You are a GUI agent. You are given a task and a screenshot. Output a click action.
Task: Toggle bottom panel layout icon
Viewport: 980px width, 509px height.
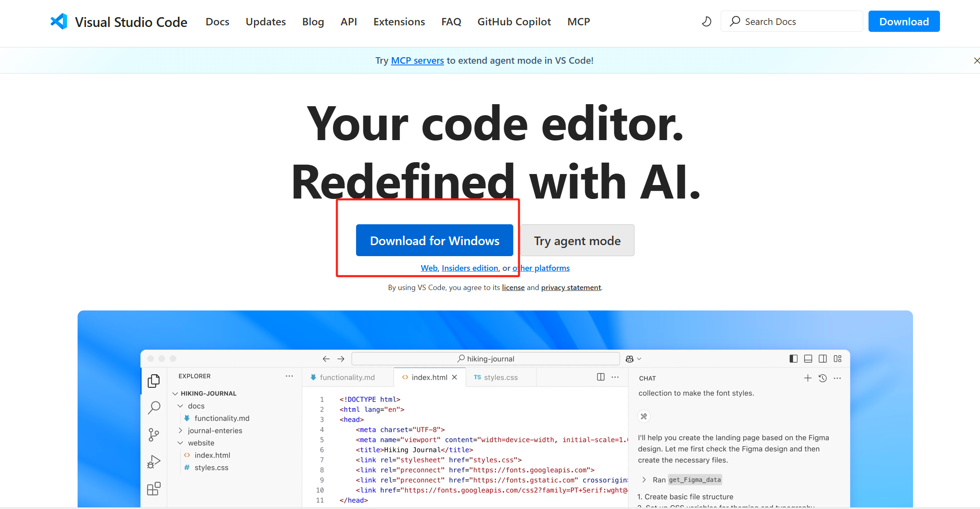point(808,359)
